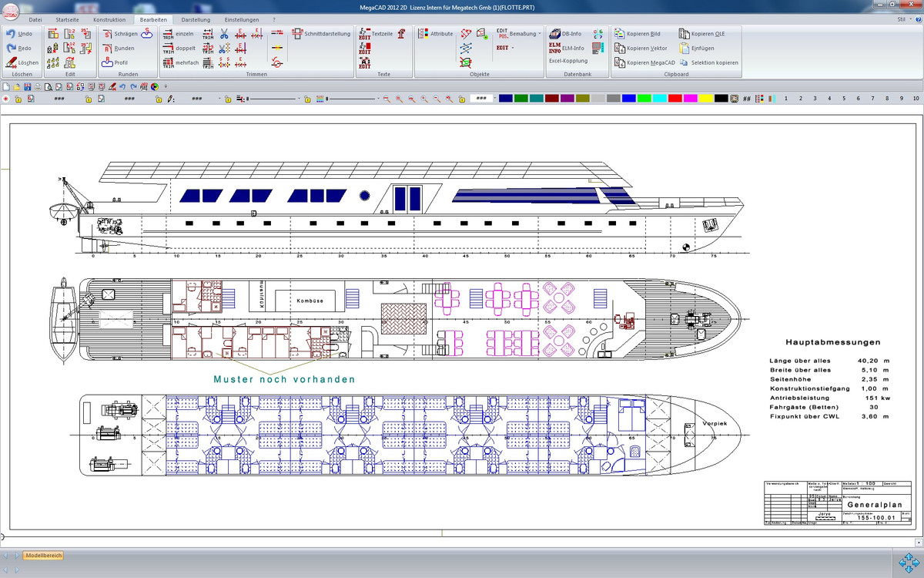924x578 pixels.
Task: Expand the Bemaßung dropdown arrow
Action: click(x=540, y=34)
